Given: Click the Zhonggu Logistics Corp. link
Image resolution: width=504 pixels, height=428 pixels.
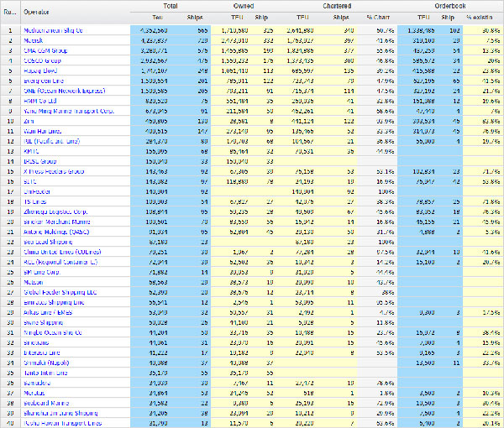Looking at the screenshot, I should point(55,212).
